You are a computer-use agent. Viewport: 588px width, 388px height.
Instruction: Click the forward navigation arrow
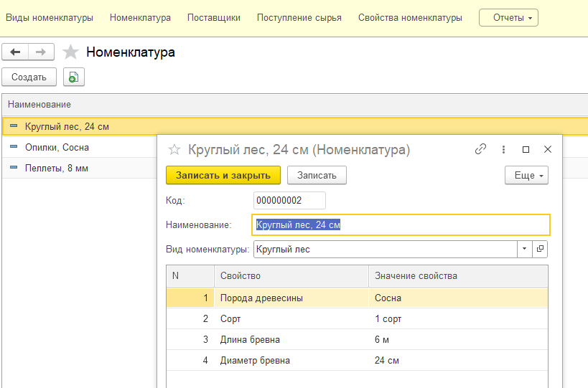[41, 52]
